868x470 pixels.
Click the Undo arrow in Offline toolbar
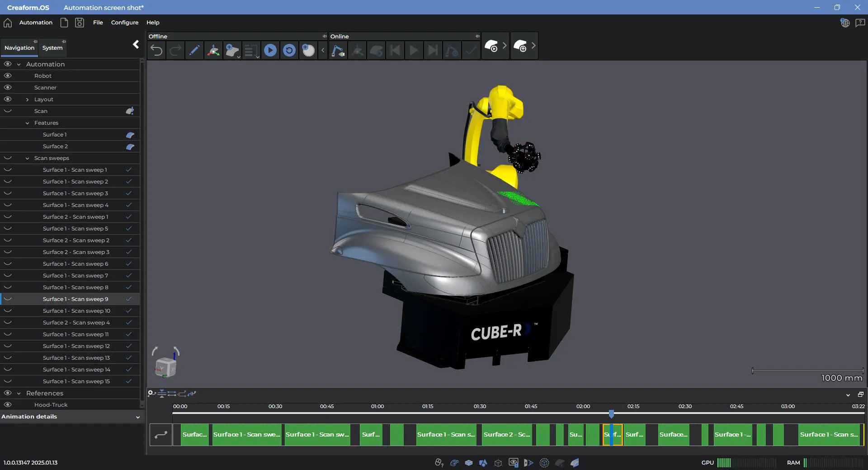pyautogui.click(x=156, y=50)
